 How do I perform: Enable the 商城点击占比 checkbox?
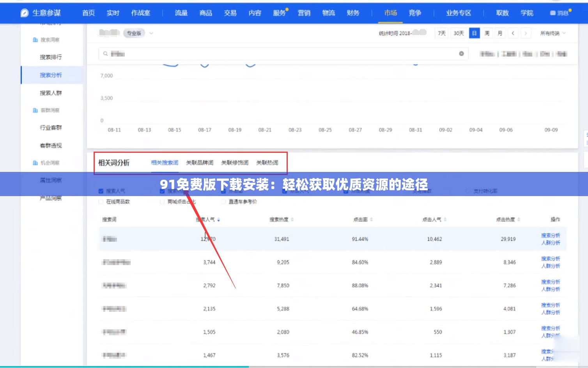(x=162, y=202)
